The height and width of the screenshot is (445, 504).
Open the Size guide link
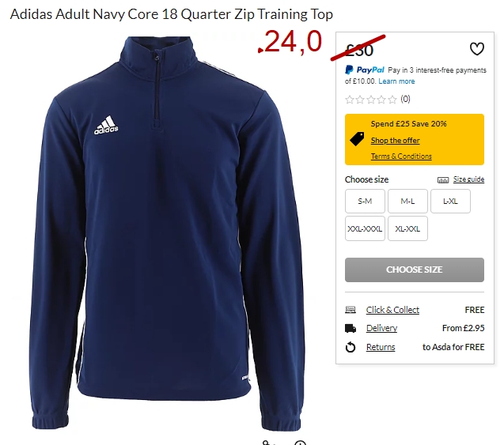pos(468,179)
